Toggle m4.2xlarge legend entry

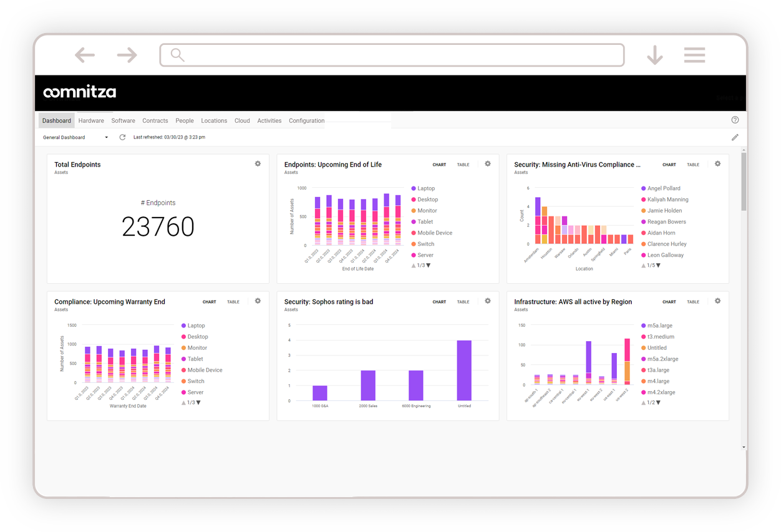click(x=658, y=392)
